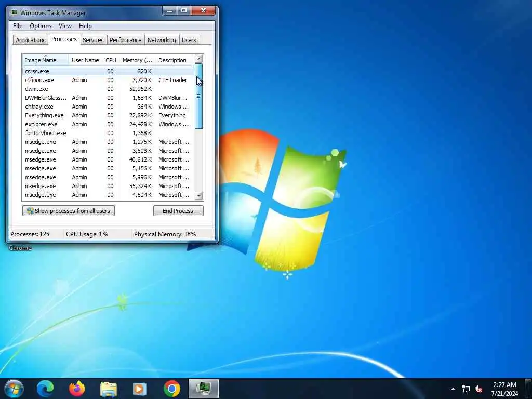The image size is (532, 399).
Task: Show hidden system tray icons
Action: (453, 389)
